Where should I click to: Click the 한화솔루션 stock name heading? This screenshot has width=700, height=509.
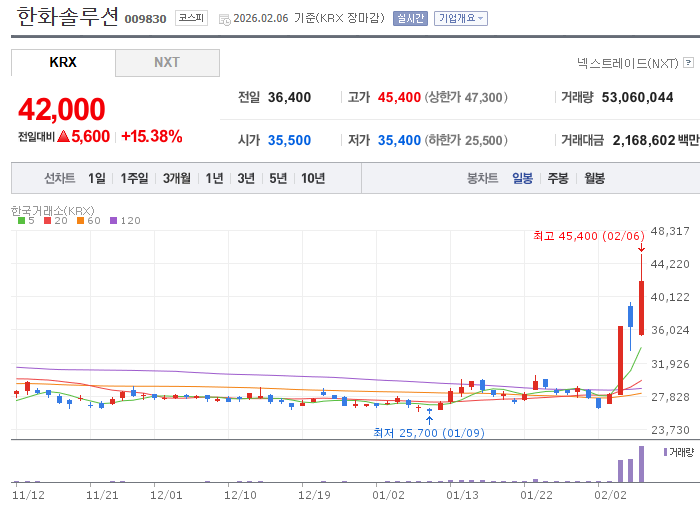point(67,17)
